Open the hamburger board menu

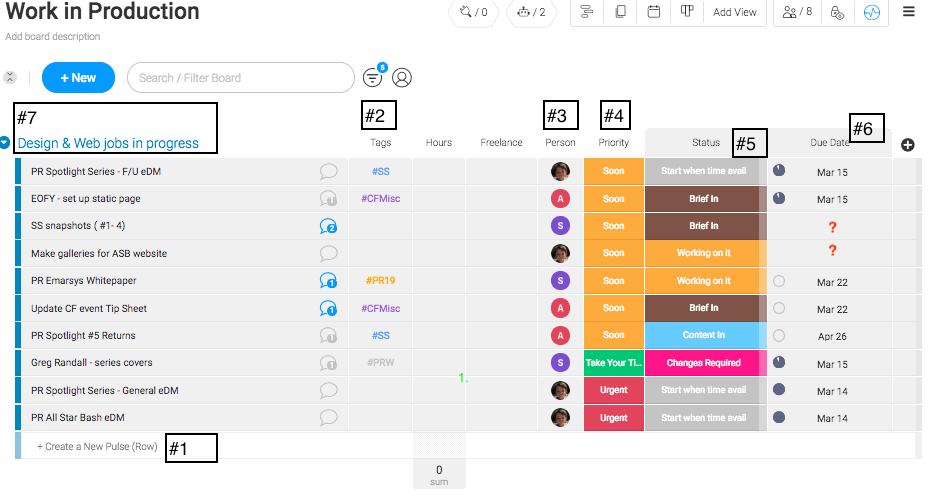pos(909,12)
